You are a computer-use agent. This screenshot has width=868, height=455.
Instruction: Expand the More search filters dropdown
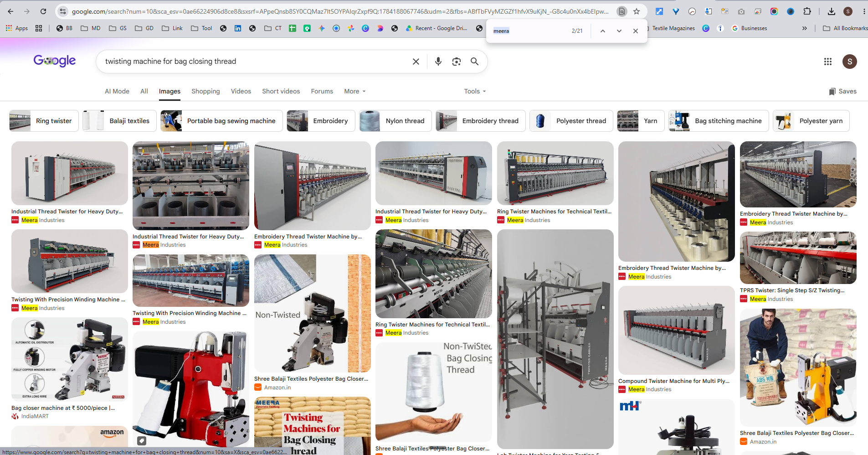tap(355, 91)
